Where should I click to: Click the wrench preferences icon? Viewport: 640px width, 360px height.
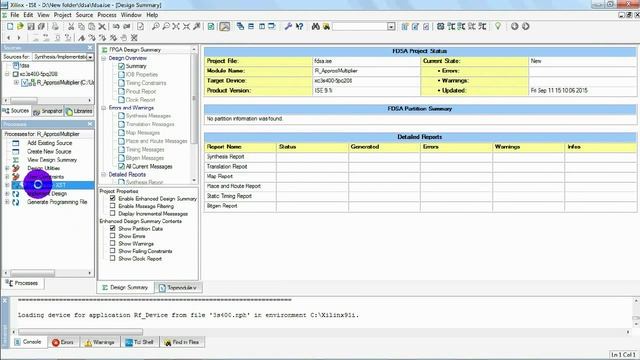pos(288,27)
